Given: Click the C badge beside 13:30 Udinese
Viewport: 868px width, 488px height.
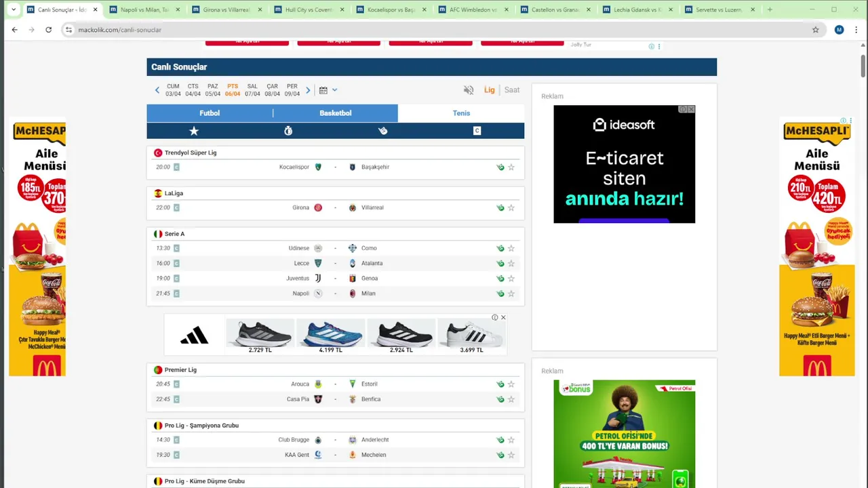Looking at the screenshot, I should coord(176,249).
